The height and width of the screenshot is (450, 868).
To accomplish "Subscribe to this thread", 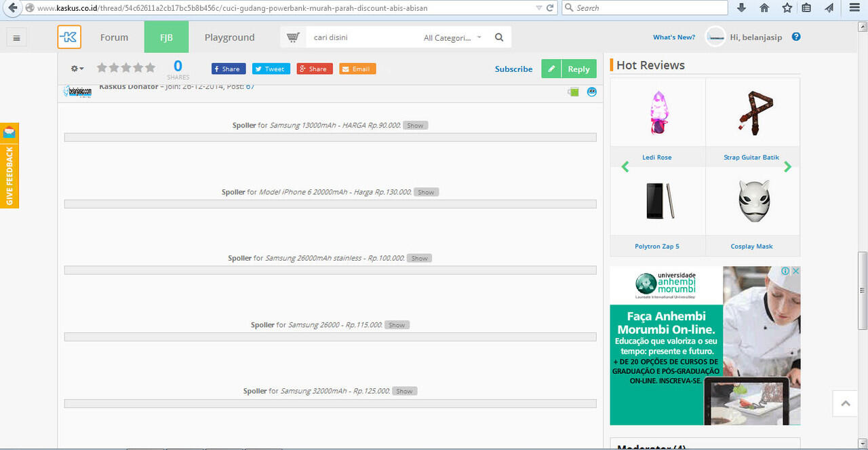I will click(513, 69).
